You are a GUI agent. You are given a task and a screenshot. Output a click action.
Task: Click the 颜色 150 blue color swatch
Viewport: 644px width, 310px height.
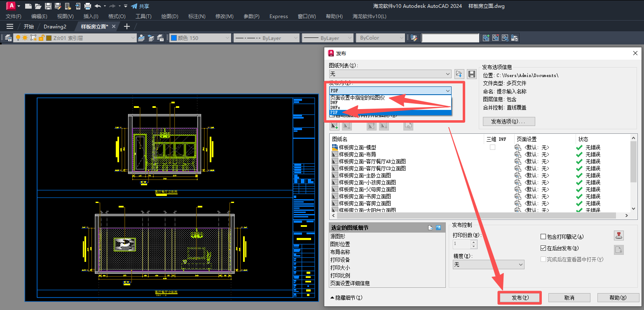click(174, 38)
